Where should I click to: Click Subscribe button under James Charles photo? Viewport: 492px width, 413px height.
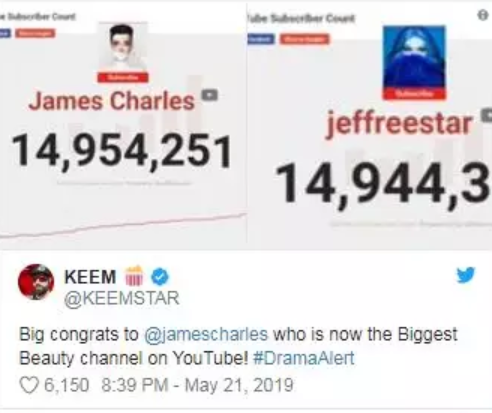(x=123, y=77)
